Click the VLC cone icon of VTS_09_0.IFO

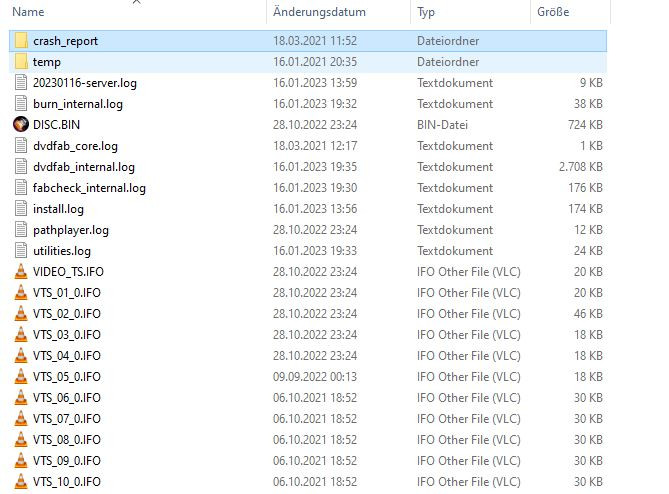(x=21, y=461)
